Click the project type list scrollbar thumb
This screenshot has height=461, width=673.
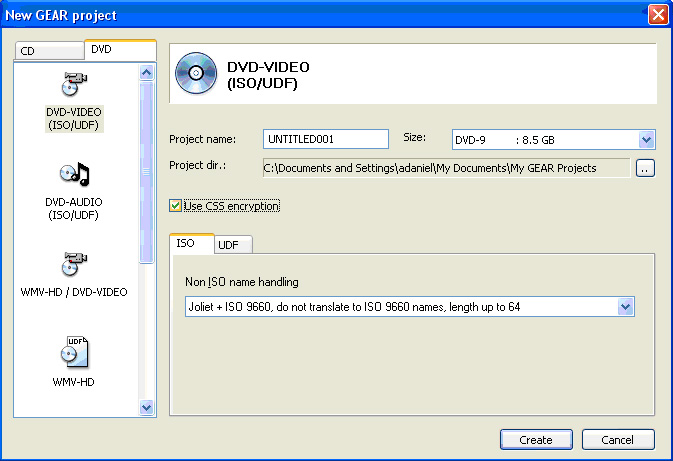(147, 170)
